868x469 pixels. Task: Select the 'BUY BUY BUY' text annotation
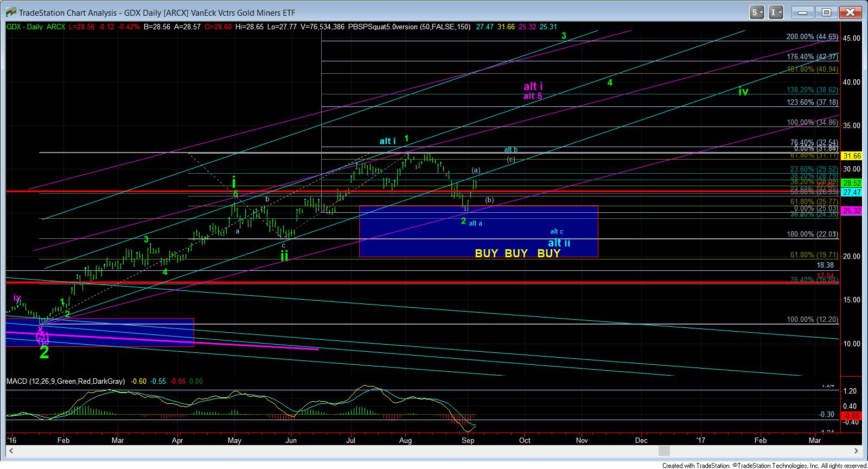pos(518,253)
